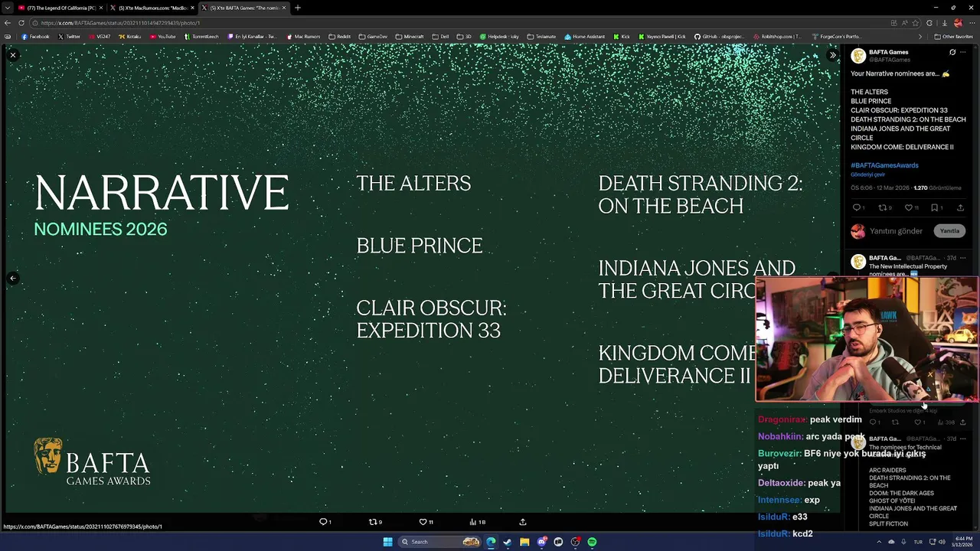The image size is (980, 551).
Task: Open BAFTA Games profile name link
Action: pyautogui.click(x=888, y=52)
